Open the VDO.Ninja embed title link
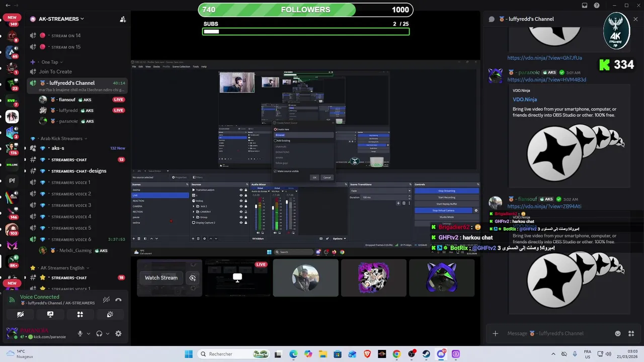 pyautogui.click(x=525, y=100)
